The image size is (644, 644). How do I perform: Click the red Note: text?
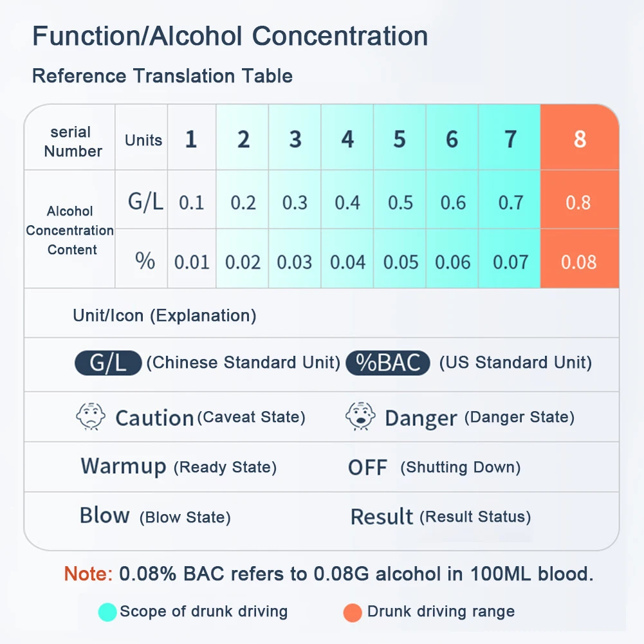[x=88, y=573]
